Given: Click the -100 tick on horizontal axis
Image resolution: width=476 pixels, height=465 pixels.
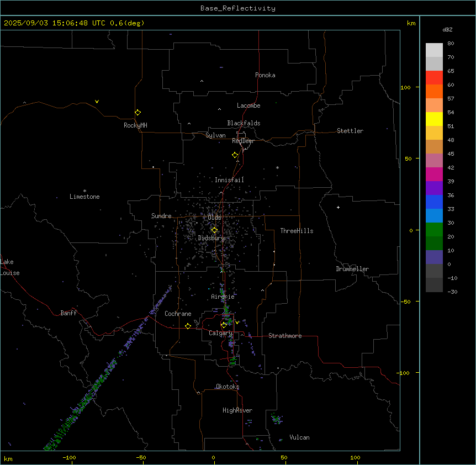Looking at the screenshot, I should (70, 457).
